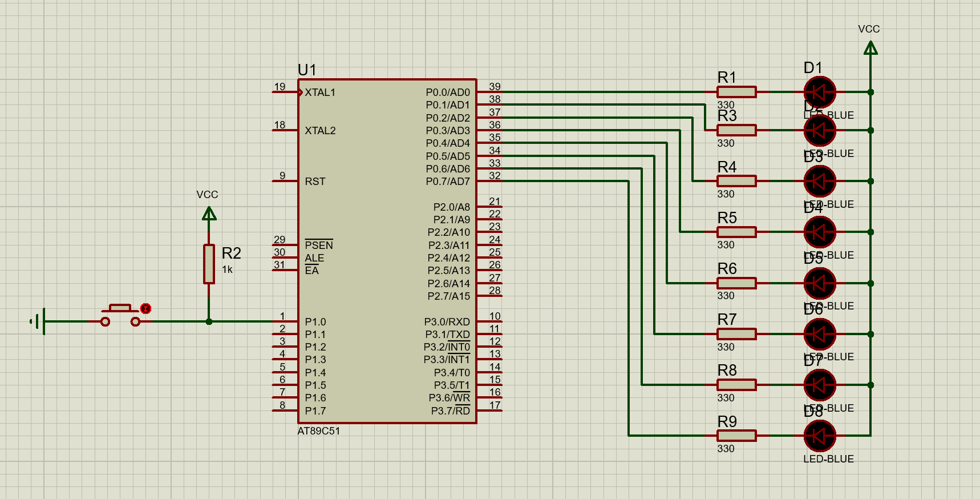Click the VCC power arrow above the LEDs
980x499 pixels.
click(x=870, y=48)
